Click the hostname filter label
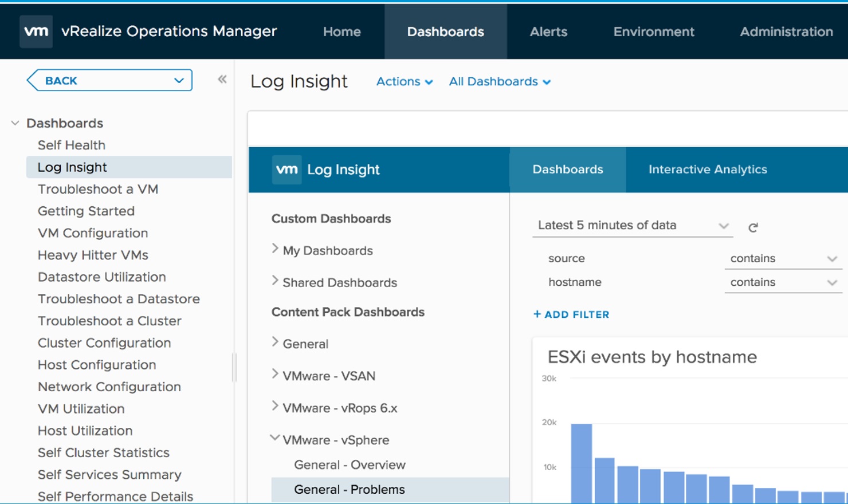The width and height of the screenshot is (848, 504). pyautogui.click(x=575, y=282)
